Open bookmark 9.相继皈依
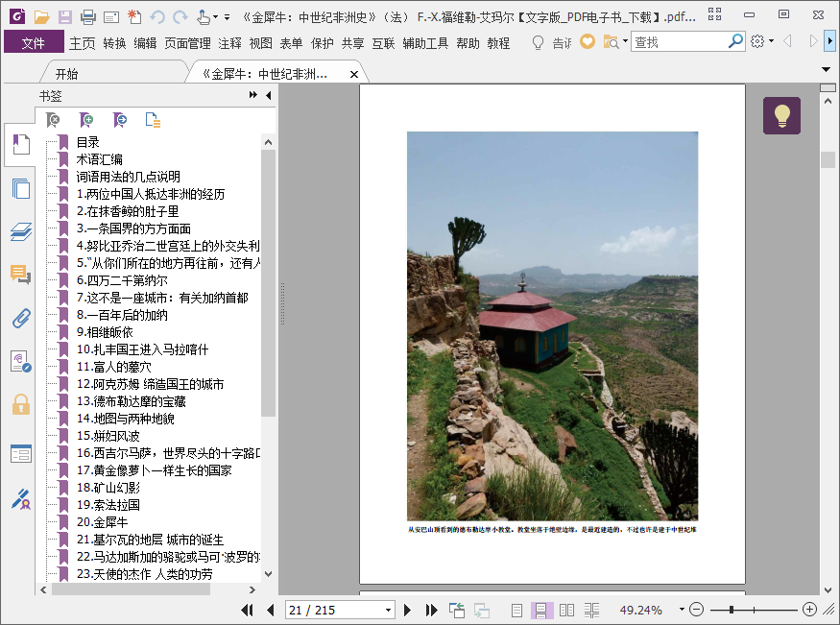This screenshot has height=625, width=840. pos(105,332)
